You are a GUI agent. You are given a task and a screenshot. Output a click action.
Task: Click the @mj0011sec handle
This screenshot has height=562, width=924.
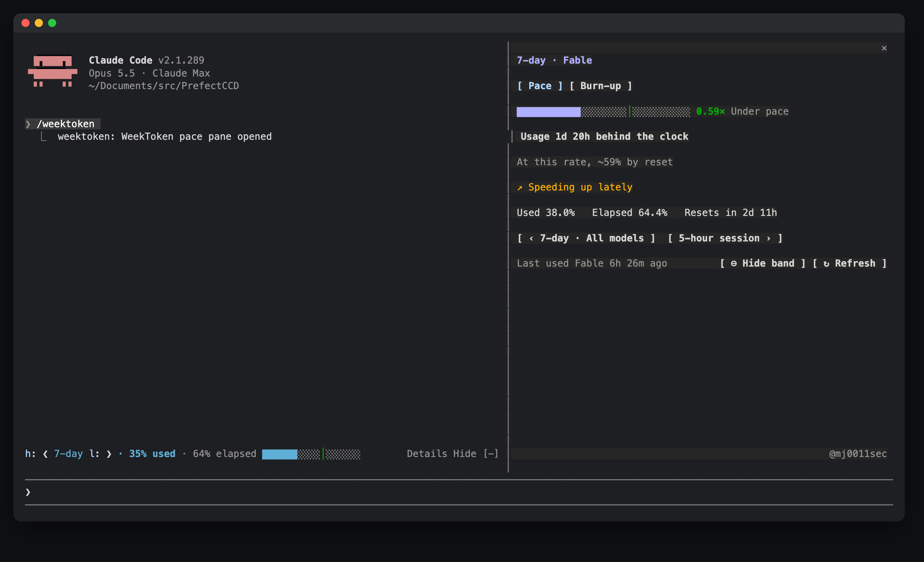(x=858, y=454)
